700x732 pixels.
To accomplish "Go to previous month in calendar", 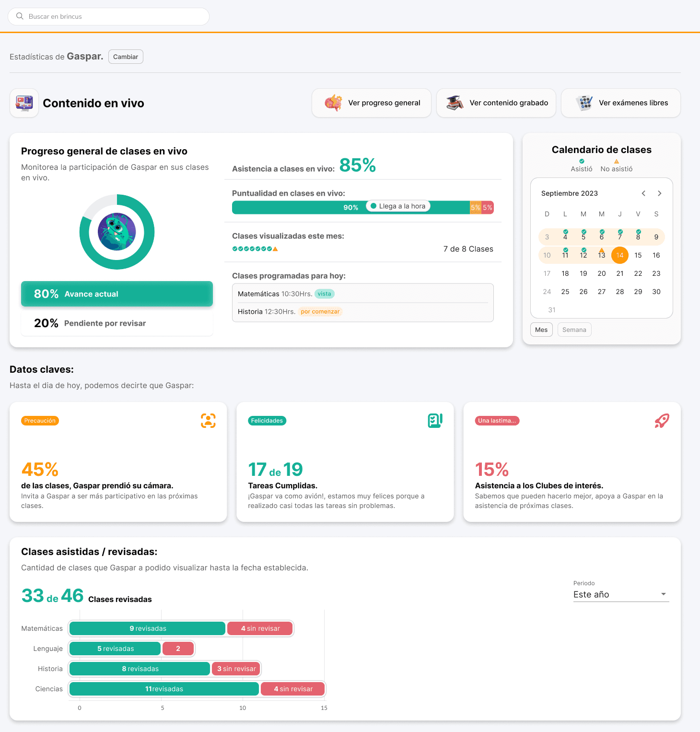I will pos(643,193).
